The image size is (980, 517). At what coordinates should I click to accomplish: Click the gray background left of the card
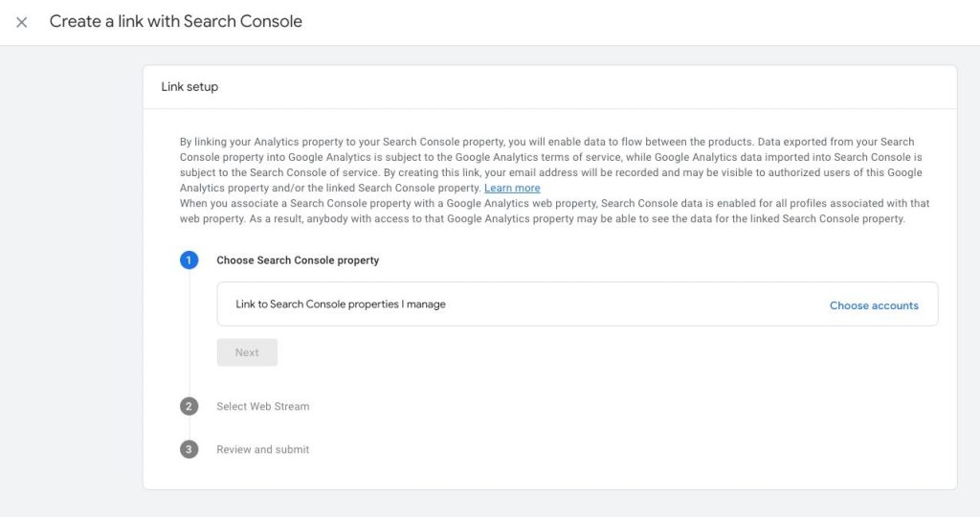71,281
